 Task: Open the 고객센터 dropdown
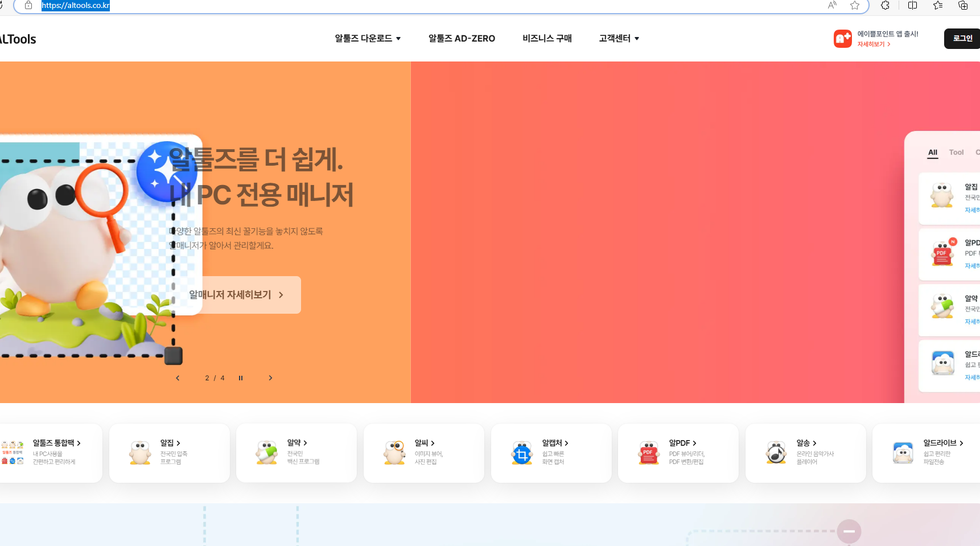tap(619, 38)
